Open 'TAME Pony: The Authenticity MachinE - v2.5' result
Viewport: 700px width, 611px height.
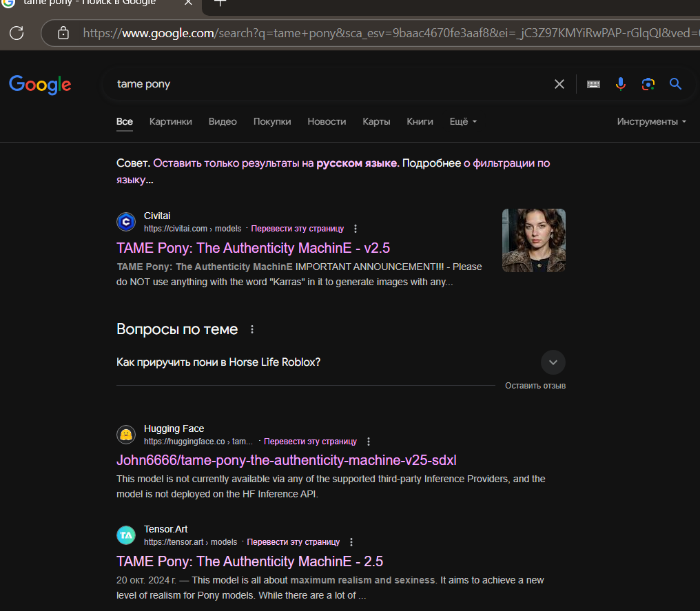[253, 248]
